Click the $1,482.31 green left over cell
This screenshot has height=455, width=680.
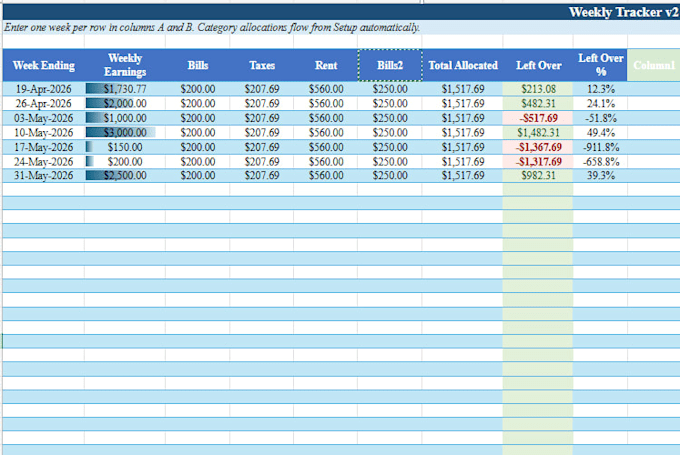point(538,132)
